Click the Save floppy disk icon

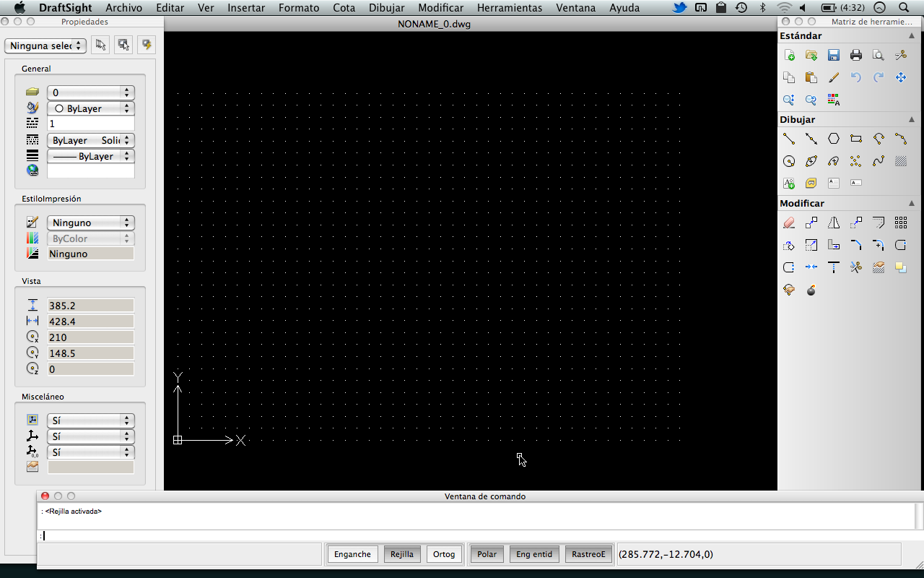point(834,56)
